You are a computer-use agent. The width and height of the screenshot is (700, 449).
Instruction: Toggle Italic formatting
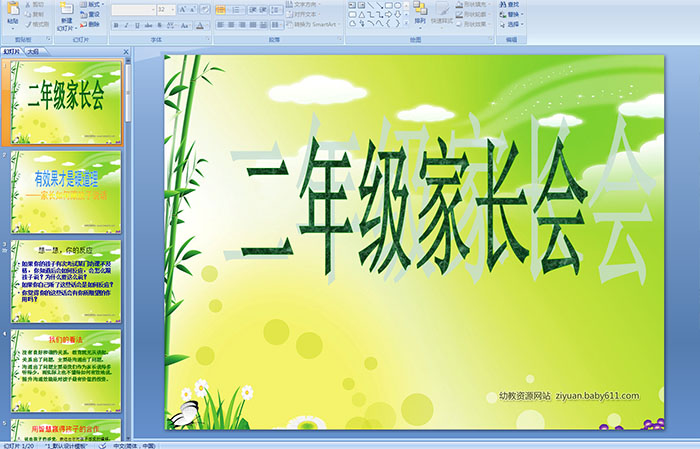tap(126, 25)
